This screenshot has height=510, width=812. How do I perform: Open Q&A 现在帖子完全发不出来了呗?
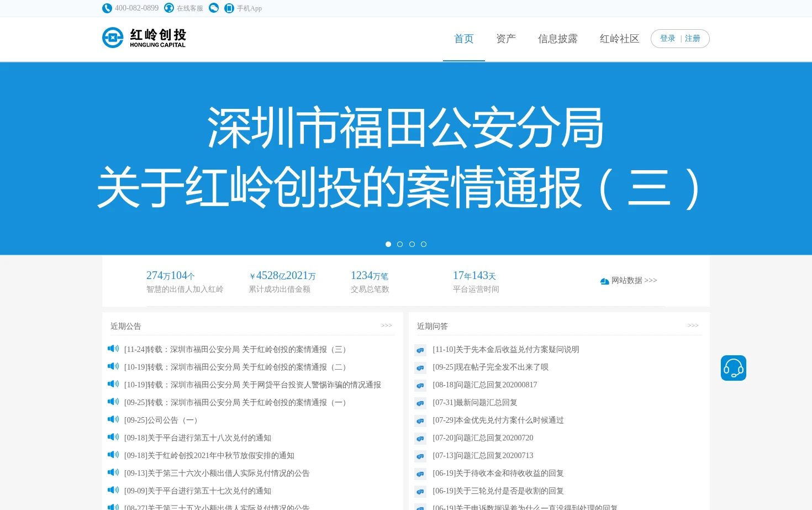491,367
